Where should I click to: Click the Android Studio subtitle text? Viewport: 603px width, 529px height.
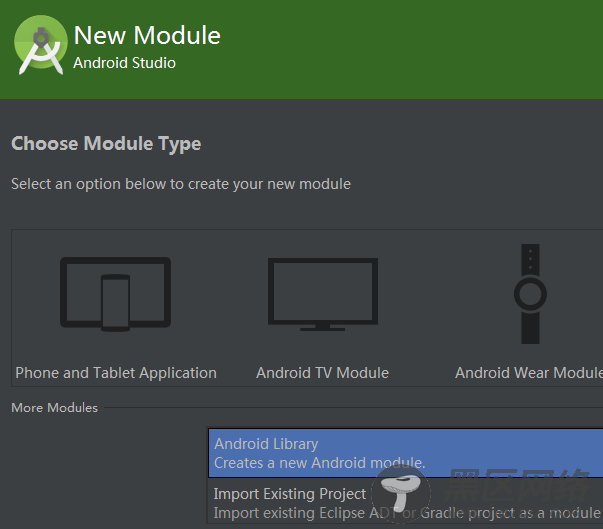[124, 63]
